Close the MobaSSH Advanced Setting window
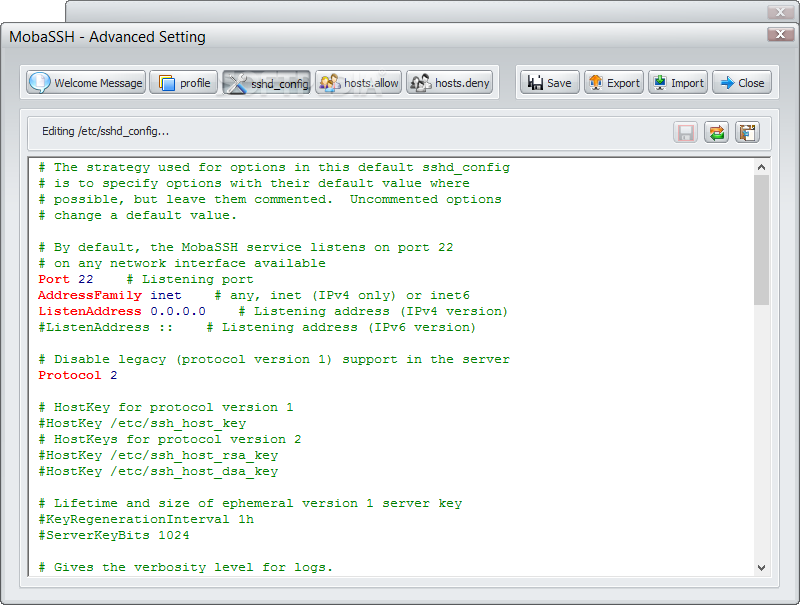This screenshot has height=605, width=800. click(x=780, y=35)
